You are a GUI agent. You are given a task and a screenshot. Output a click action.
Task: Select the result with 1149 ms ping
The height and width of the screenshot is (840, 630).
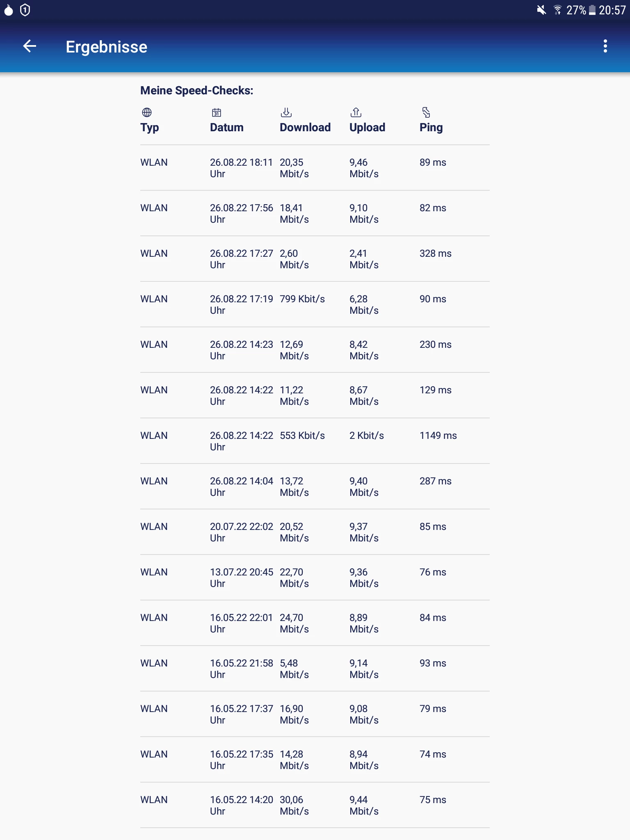(x=315, y=441)
